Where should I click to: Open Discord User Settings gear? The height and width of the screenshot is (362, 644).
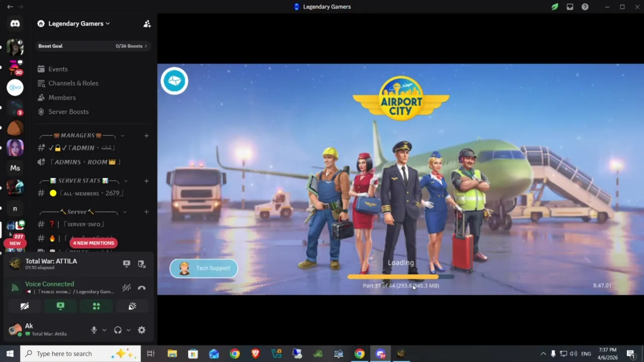click(x=142, y=330)
